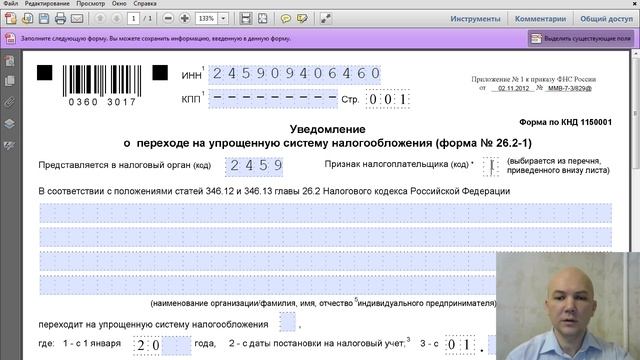
Task: Send the file by email envelope icon
Action: click(x=77, y=18)
